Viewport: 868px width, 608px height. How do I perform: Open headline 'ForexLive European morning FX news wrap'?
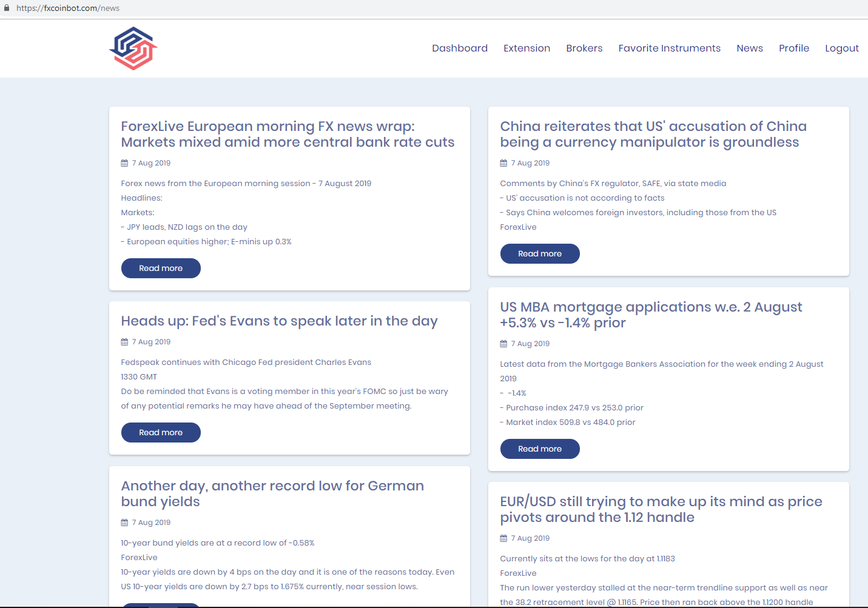pos(288,134)
